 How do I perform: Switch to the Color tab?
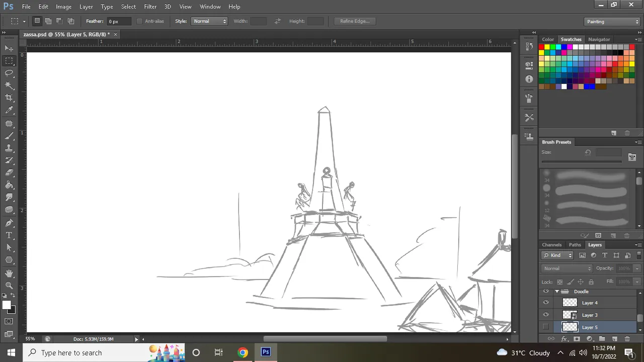[548, 39]
